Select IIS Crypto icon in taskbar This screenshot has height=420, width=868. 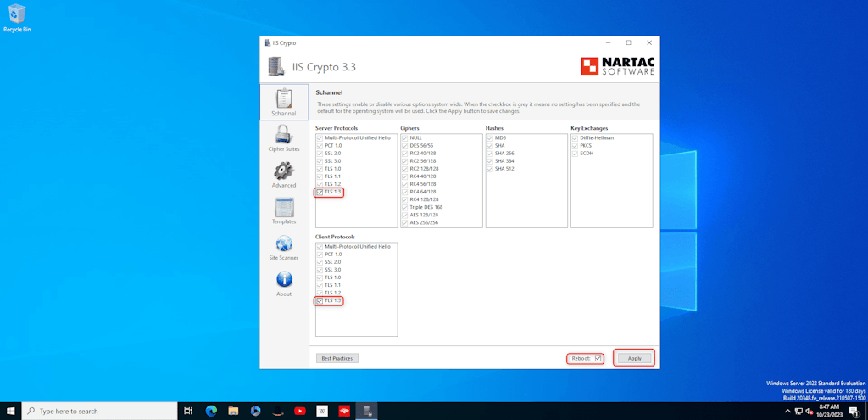[x=366, y=412]
